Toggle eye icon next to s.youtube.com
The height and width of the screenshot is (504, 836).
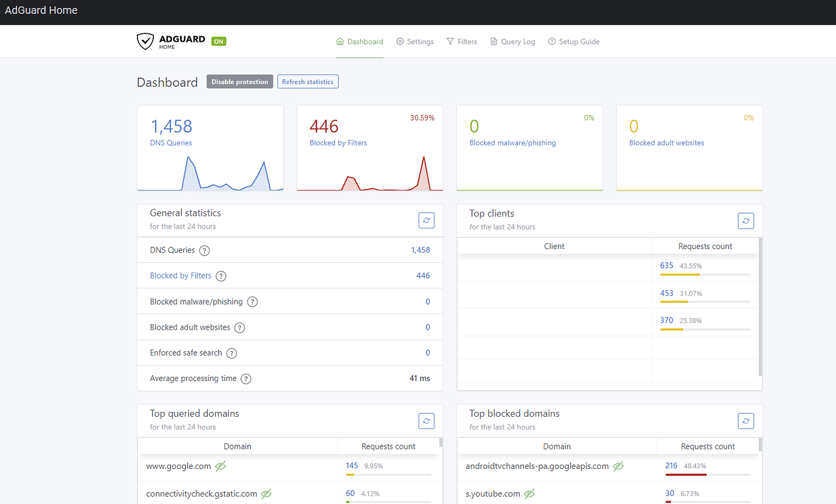tap(529, 494)
